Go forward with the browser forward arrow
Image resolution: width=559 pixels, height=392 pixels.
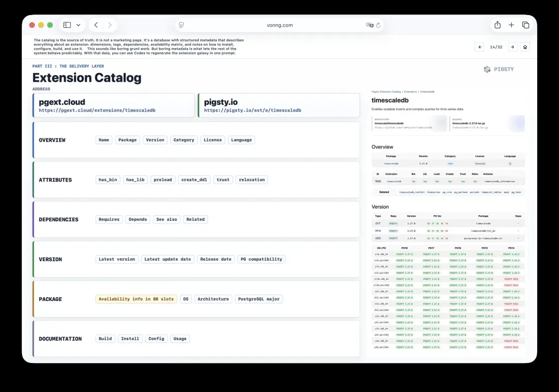tap(110, 25)
